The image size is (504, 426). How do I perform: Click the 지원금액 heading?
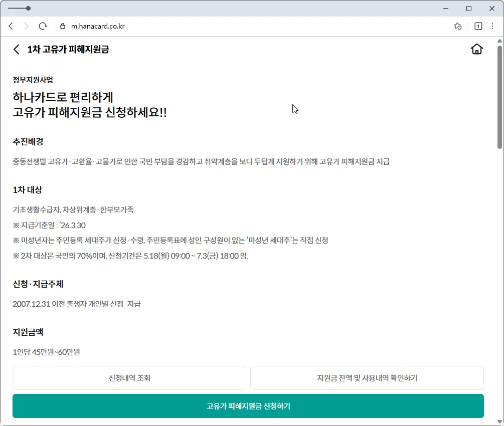coord(28,332)
